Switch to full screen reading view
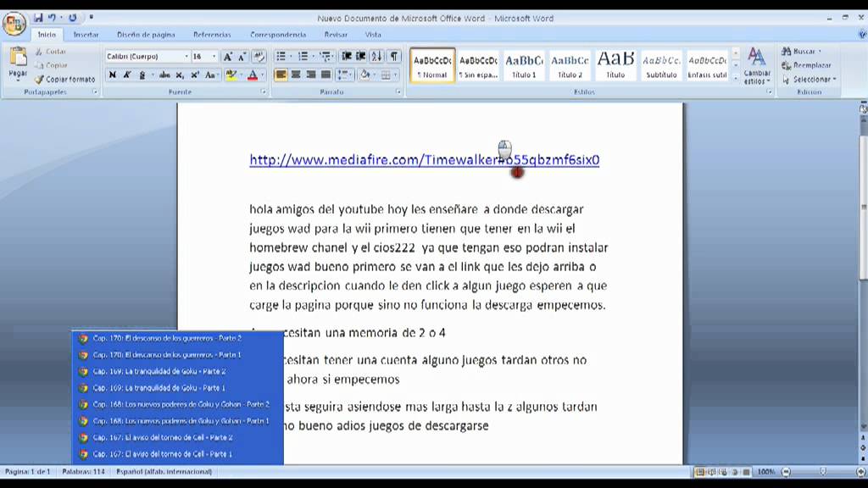 point(711,472)
